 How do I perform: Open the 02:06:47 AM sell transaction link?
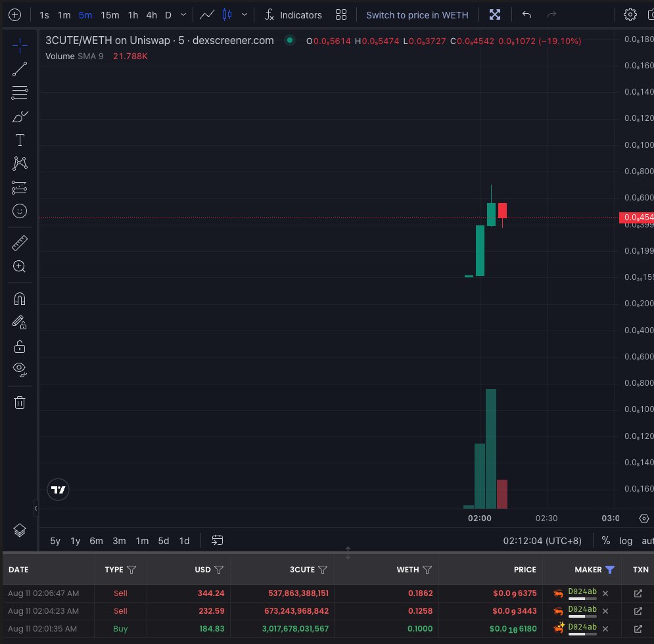pos(638,593)
